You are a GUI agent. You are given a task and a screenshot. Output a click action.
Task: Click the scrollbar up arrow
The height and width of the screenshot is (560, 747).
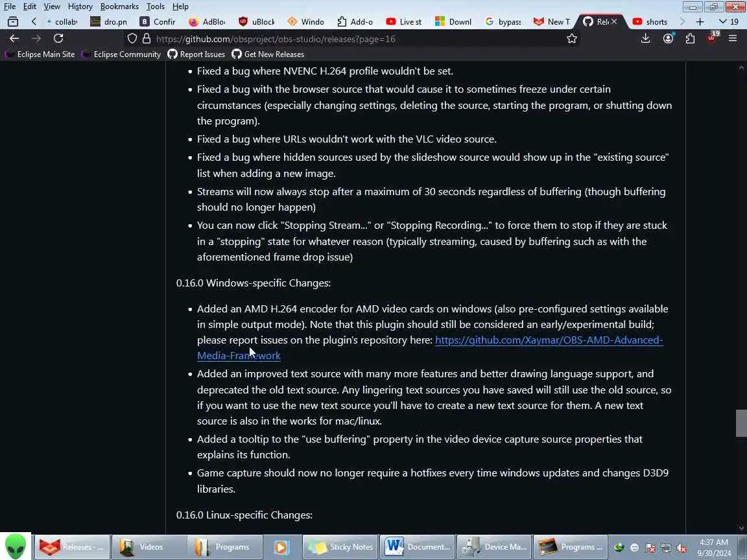(x=741, y=67)
